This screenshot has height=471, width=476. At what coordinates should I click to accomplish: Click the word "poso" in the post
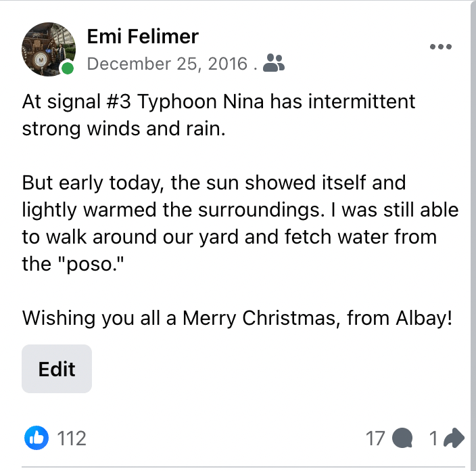point(92,263)
